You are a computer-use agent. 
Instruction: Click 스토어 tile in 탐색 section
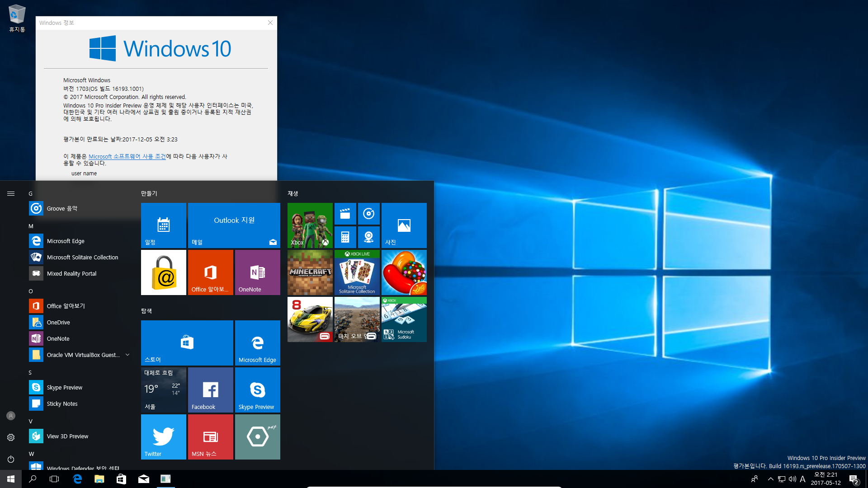(x=187, y=343)
